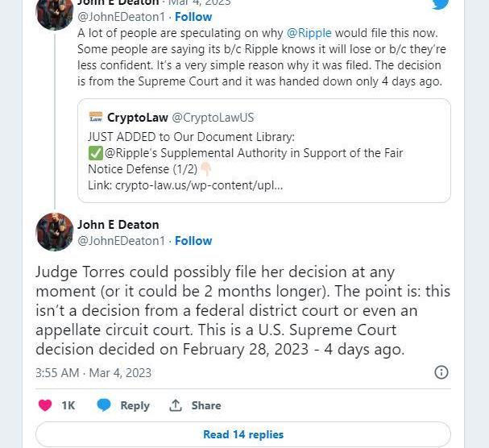Click the share arrow icon

[x=175, y=405]
